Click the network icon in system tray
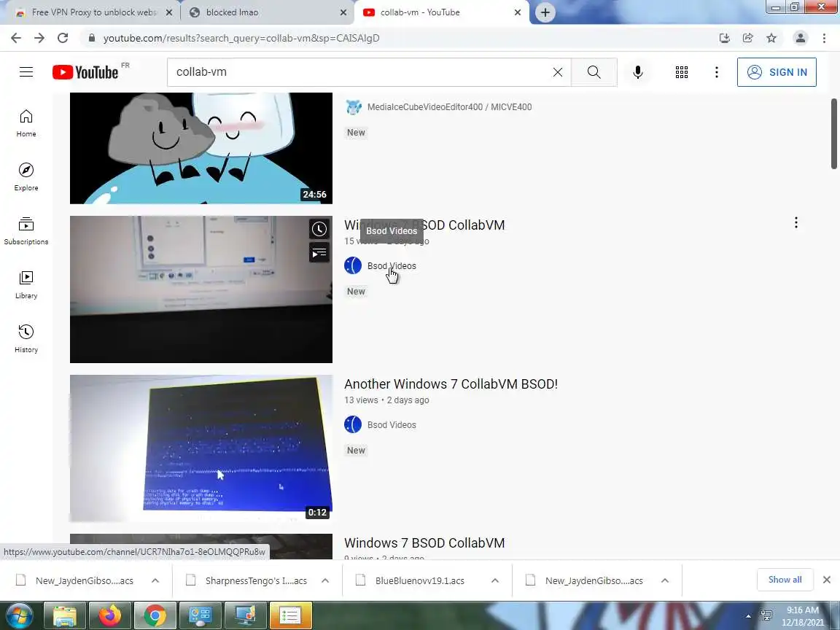 click(766, 616)
